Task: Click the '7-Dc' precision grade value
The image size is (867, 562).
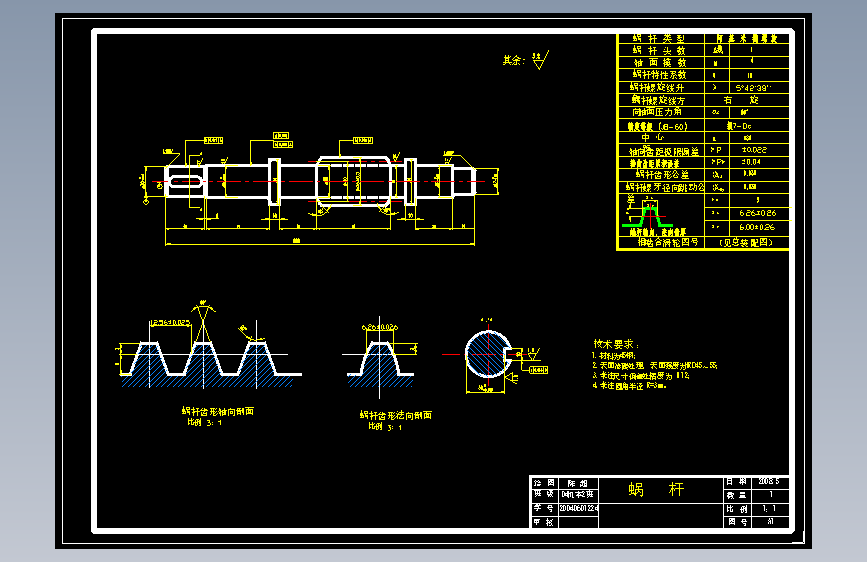Action: tap(739, 126)
